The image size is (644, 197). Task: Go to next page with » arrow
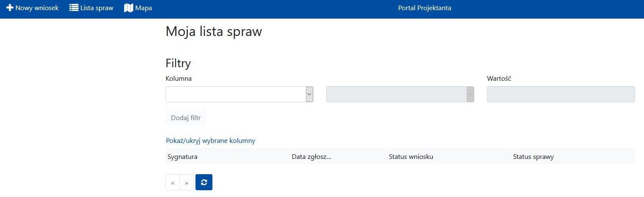click(x=187, y=183)
